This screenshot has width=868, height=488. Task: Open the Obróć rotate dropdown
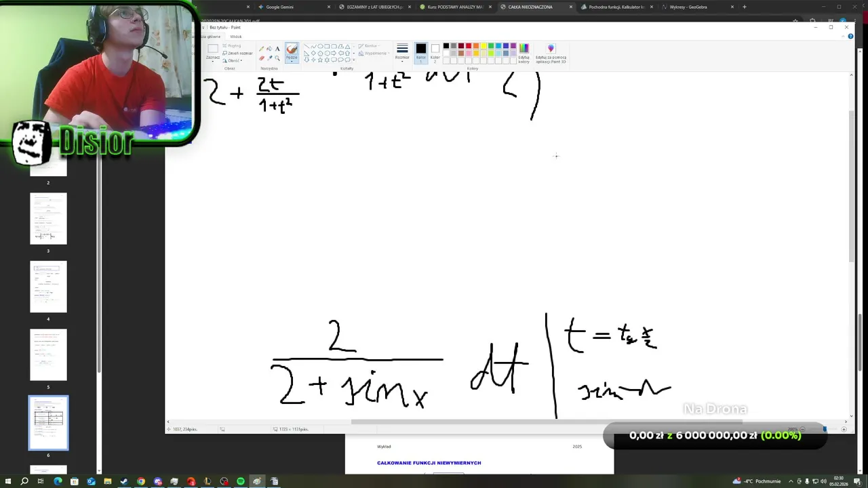click(x=233, y=60)
